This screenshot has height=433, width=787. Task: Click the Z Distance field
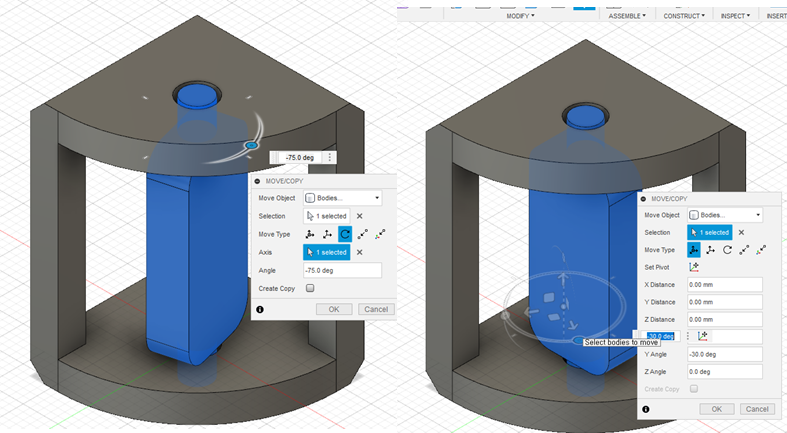click(725, 320)
